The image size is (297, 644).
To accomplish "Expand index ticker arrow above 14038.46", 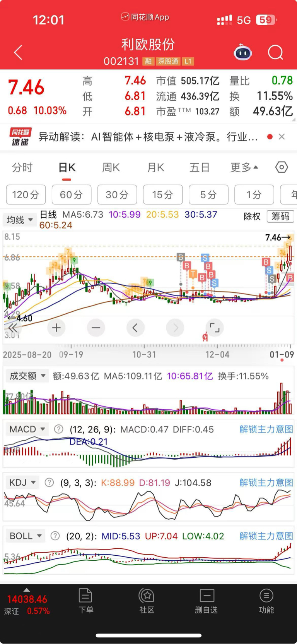I will 26,590.
